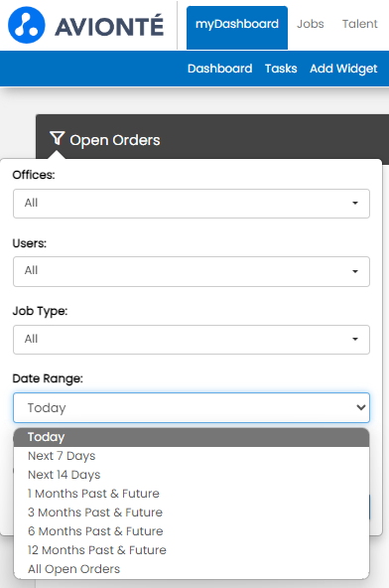Choose 3 Months Past & Future
Image resolution: width=389 pixels, height=588 pixels.
tap(192, 513)
